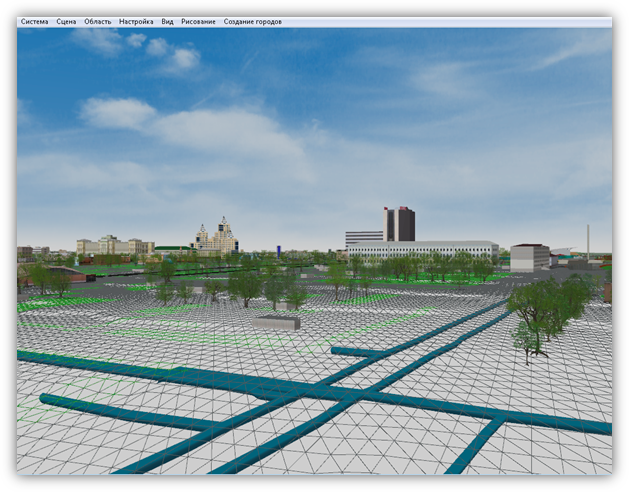Screen dimensions: 629x492
Task: Select the beige multi-storey building on left horizon
Action: coord(112,245)
